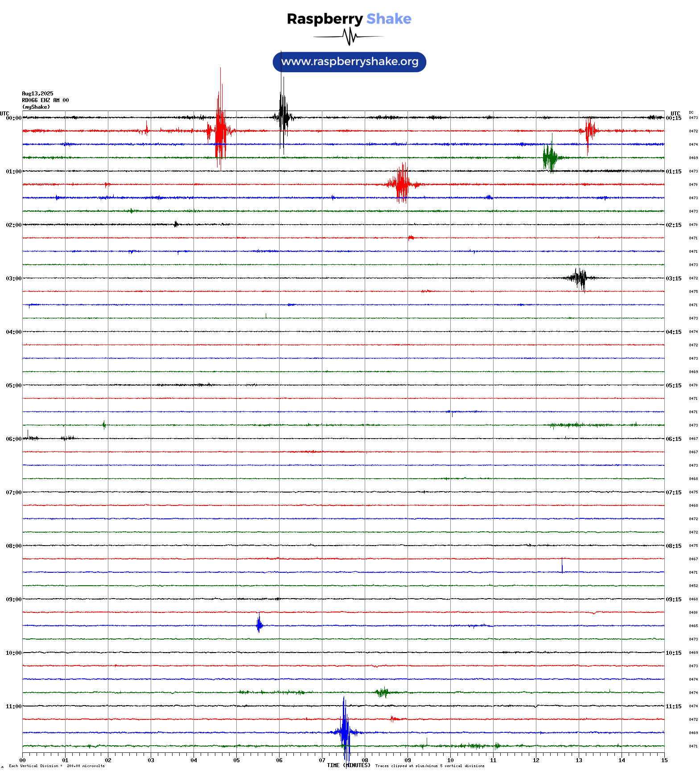Click the large blue event near minute 07-08
This screenshot has height=772, width=700.
(x=345, y=732)
